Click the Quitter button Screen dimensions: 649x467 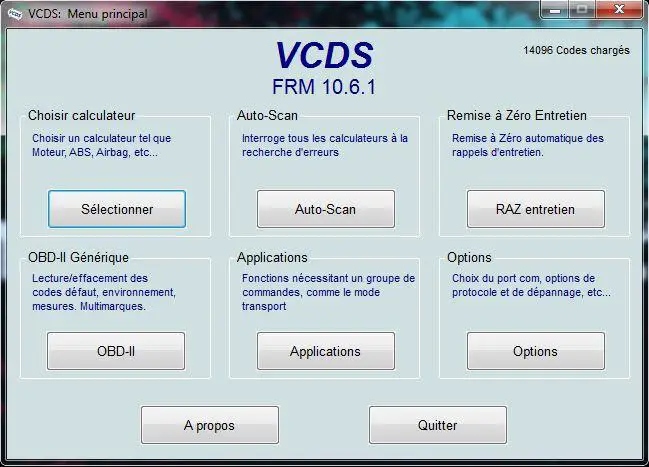click(x=438, y=425)
